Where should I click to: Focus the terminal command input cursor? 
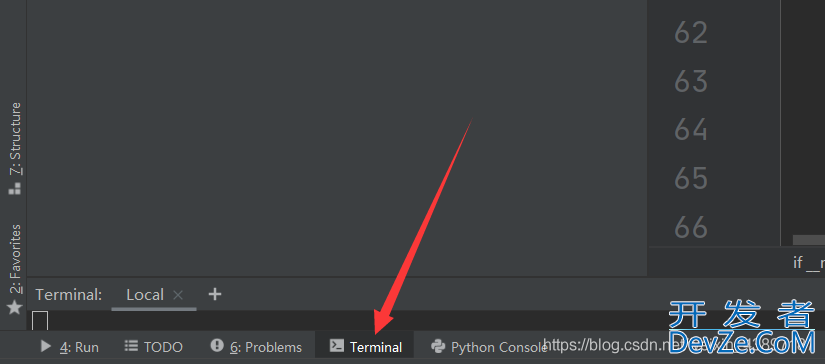coord(40,321)
